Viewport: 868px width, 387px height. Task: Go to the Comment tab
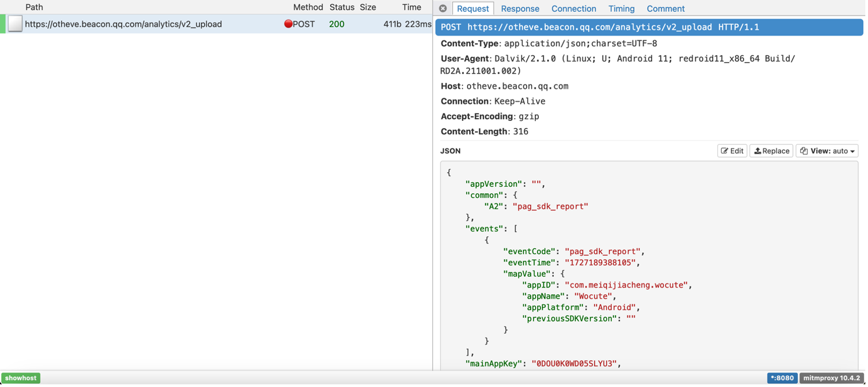tap(665, 9)
